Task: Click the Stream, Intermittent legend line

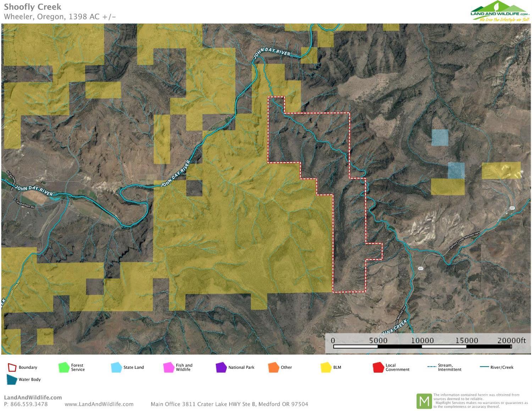Action: pyautogui.click(x=432, y=367)
